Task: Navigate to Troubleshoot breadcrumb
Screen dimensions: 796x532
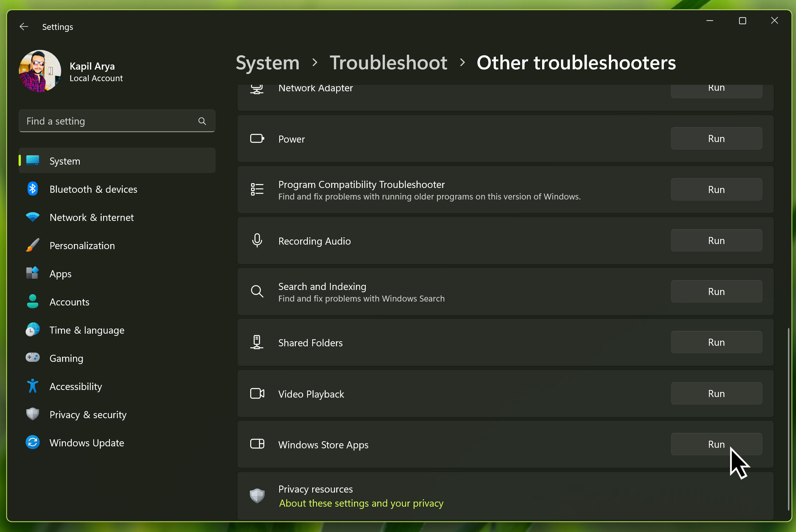Action: click(388, 63)
